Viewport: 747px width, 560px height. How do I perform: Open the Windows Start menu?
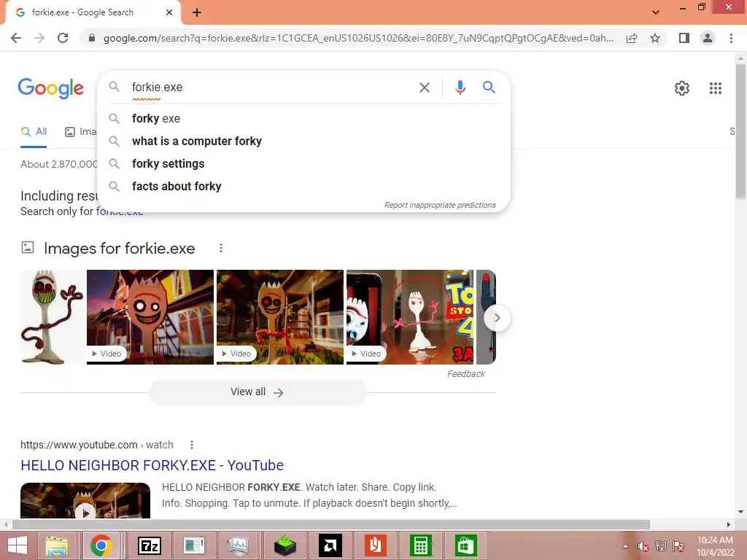pos(18,545)
